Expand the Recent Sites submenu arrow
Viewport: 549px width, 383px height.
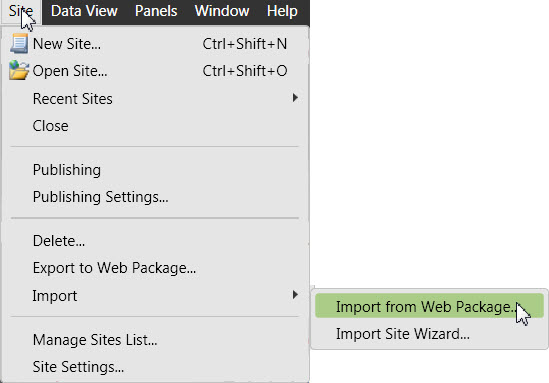click(295, 98)
